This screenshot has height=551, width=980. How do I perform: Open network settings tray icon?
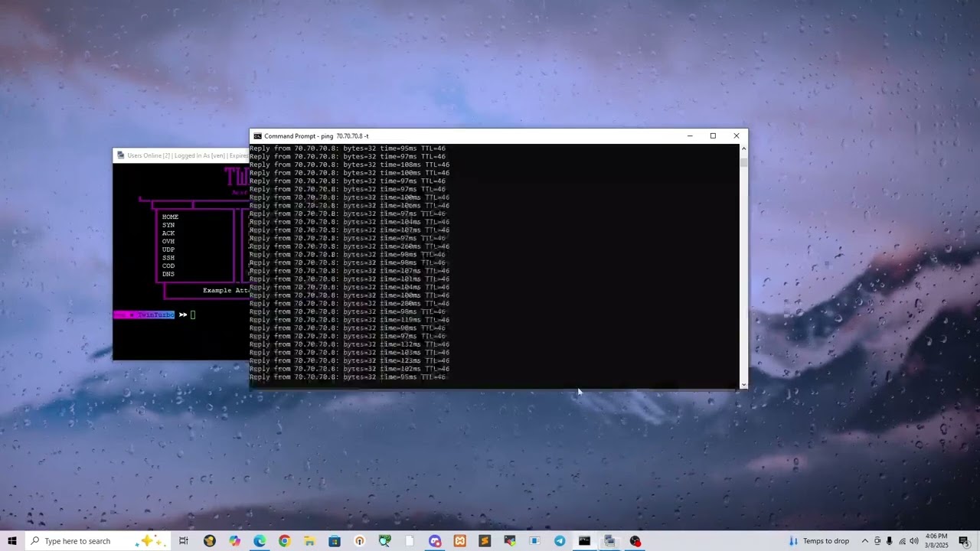pyautogui.click(x=901, y=541)
